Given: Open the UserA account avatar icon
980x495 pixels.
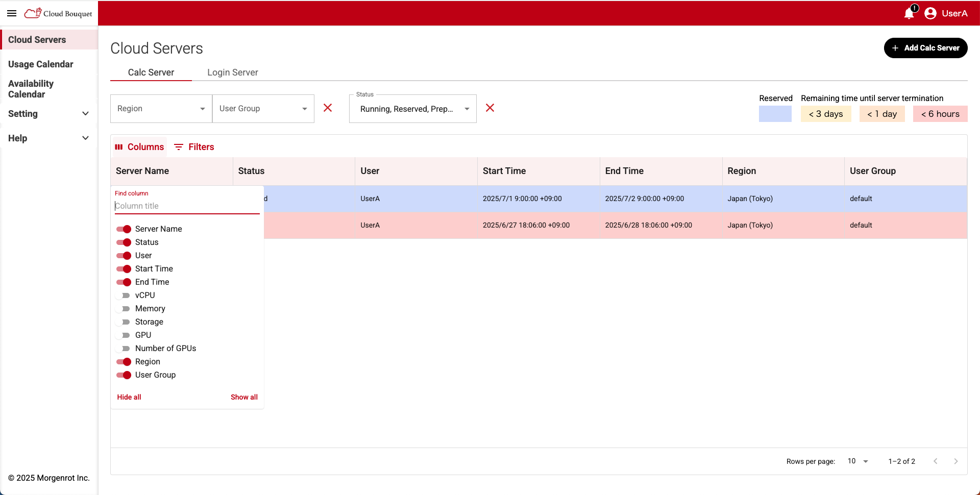Looking at the screenshot, I should (930, 13).
